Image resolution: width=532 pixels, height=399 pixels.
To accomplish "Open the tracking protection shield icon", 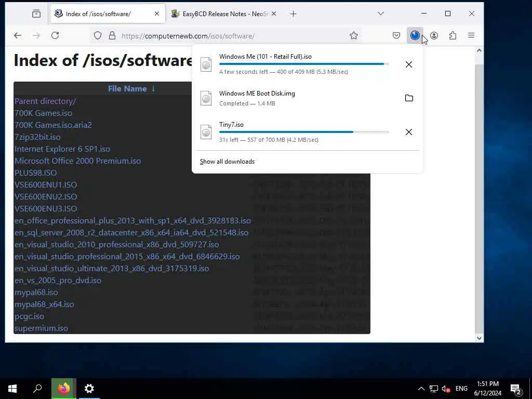I will pos(98,36).
